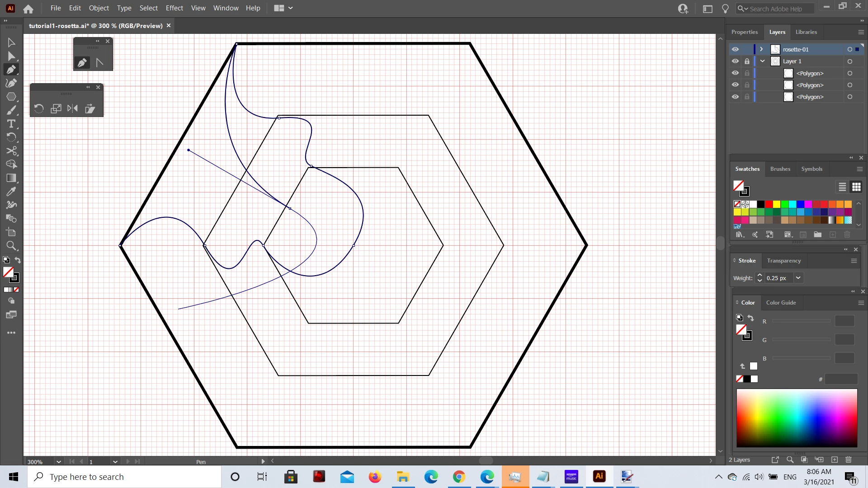Pick the red swatch in Swatches panel
This screenshot has width=868, height=488.
(769, 204)
